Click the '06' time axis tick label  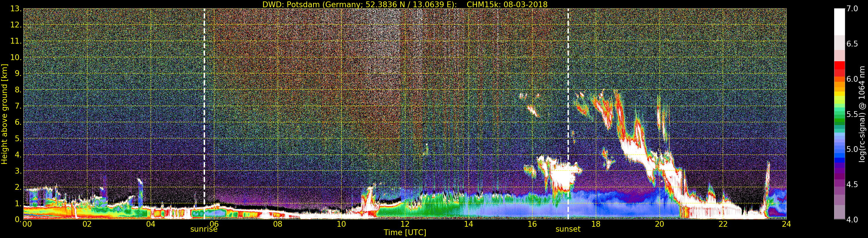(x=214, y=224)
